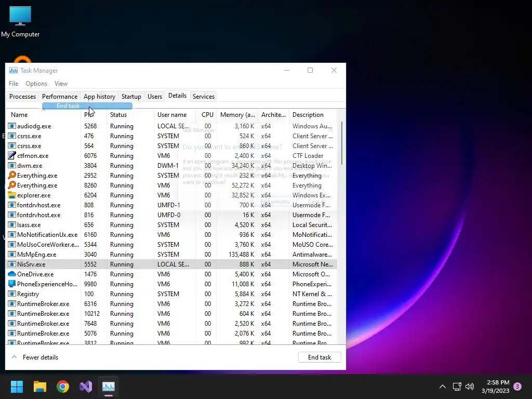Switch to the Users tab
532x399 pixels.
click(x=155, y=97)
